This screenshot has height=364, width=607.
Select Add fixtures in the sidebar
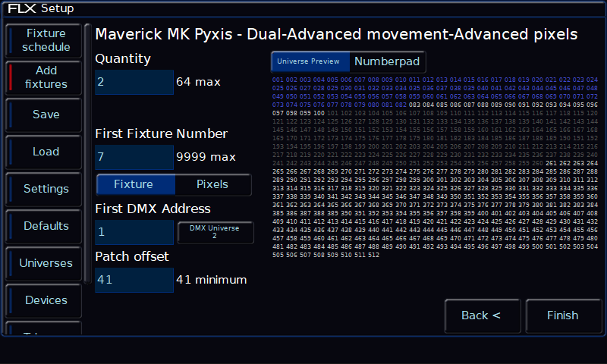click(44, 77)
